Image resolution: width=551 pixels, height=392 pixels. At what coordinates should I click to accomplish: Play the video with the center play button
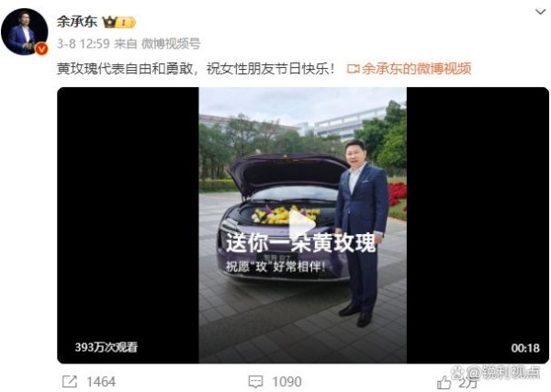(x=302, y=225)
